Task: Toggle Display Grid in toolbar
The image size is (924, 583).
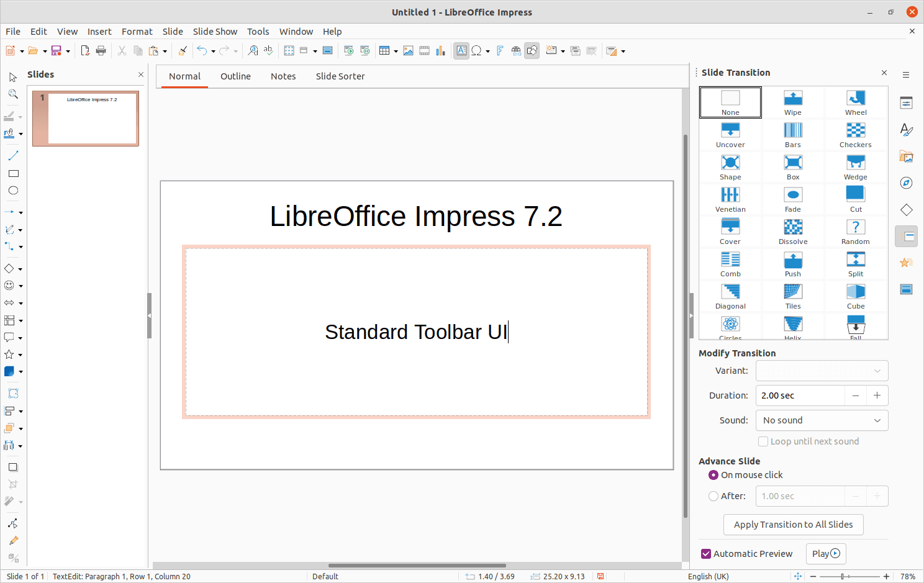Action: pyautogui.click(x=289, y=51)
